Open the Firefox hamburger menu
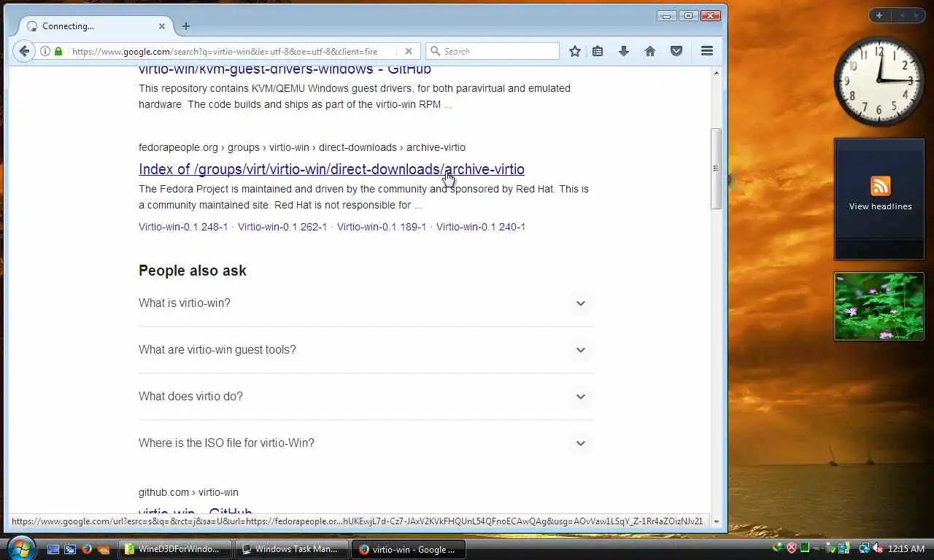This screenshot has height=560, width=934. (707, 51)
